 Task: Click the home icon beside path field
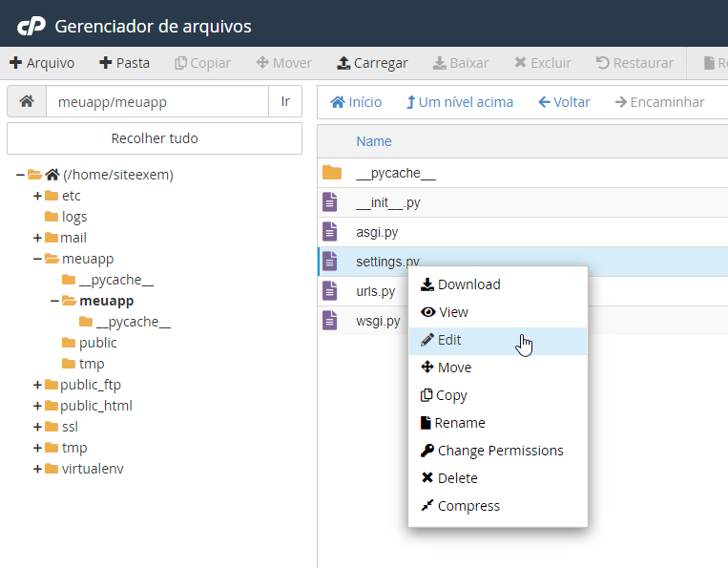pos(27,101)
